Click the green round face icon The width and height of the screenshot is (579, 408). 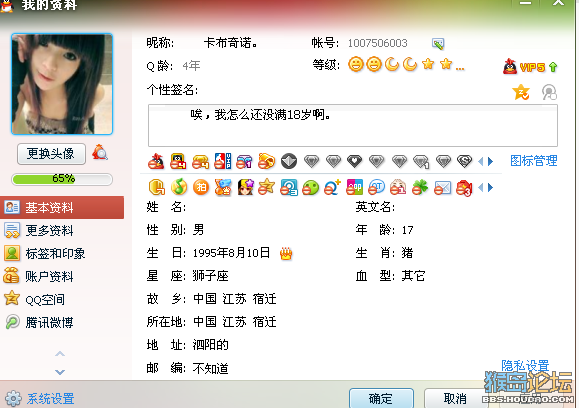310,188
